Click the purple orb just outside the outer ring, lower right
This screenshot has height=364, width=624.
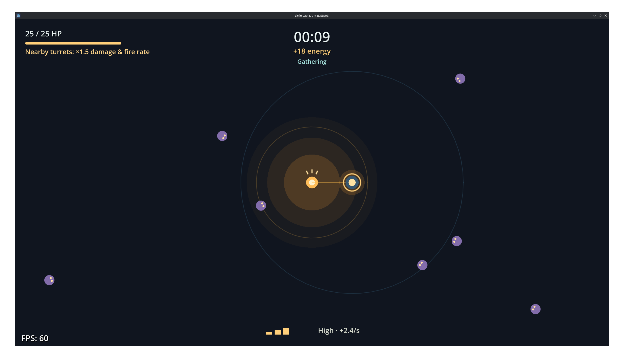[x=457, y=241]
